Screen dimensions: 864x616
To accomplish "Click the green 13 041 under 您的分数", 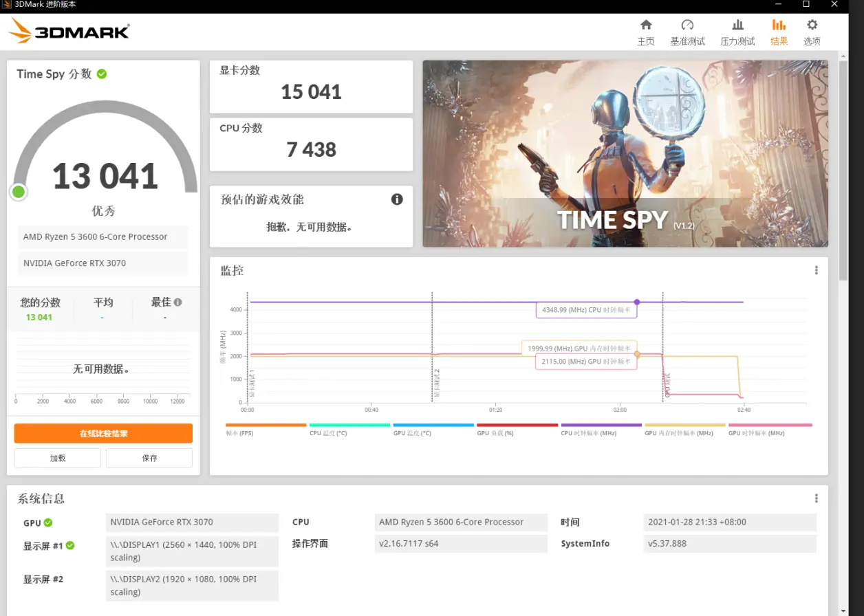I will pyautogui.click(x=39, y=317).
